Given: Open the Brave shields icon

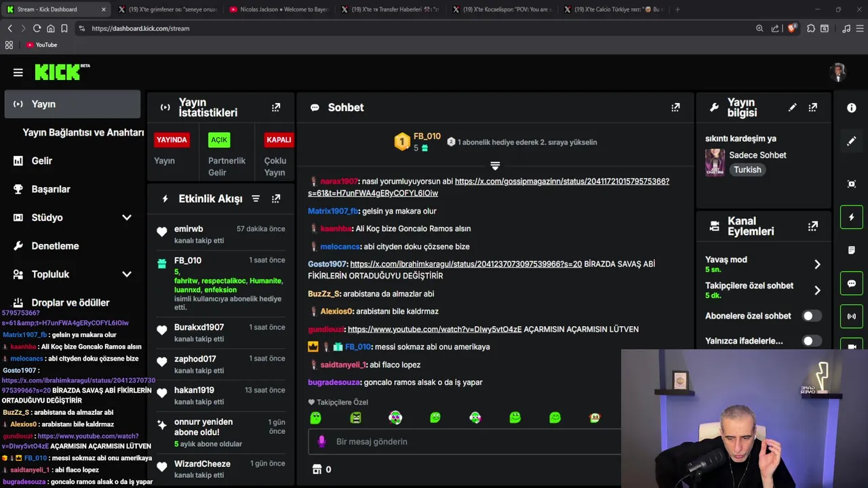Looking at the screenshot, I should [791, 28].
